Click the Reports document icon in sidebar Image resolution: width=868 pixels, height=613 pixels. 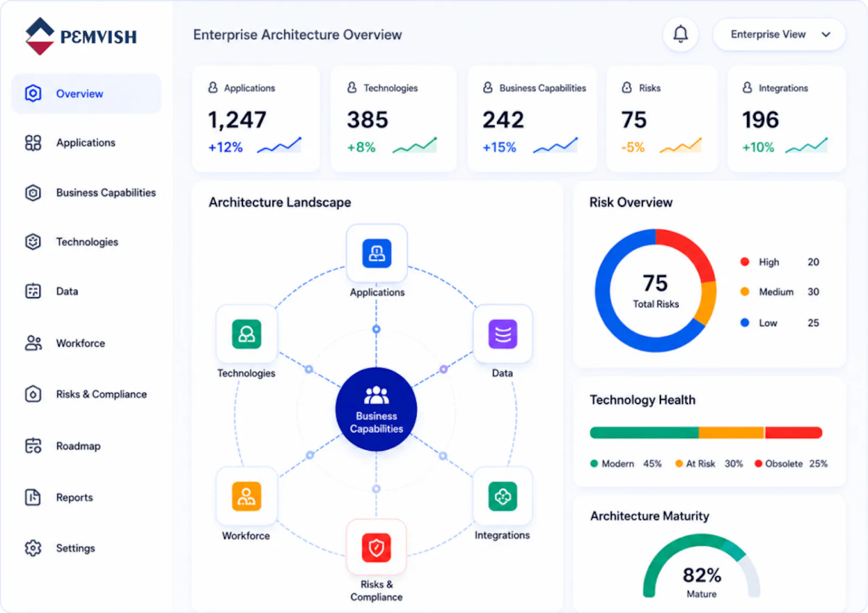(x=33, y=497)
